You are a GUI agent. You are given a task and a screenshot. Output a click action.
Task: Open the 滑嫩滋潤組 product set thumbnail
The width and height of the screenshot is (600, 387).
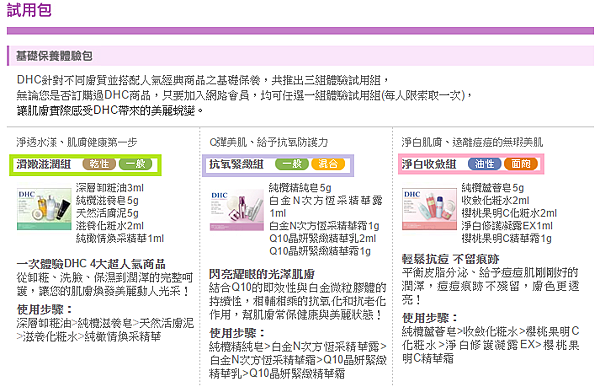pos(44,209)
